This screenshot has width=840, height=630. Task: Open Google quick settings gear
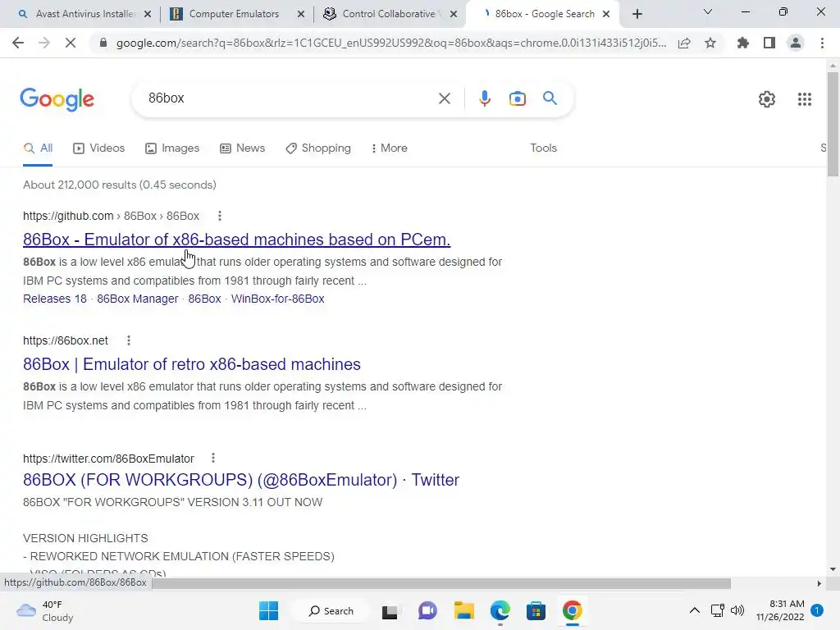[767, 99]
